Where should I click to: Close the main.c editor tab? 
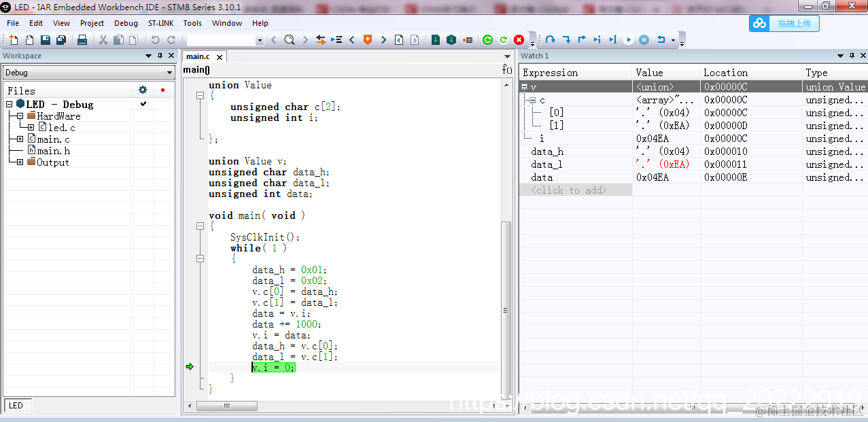(x=221, y=56)
